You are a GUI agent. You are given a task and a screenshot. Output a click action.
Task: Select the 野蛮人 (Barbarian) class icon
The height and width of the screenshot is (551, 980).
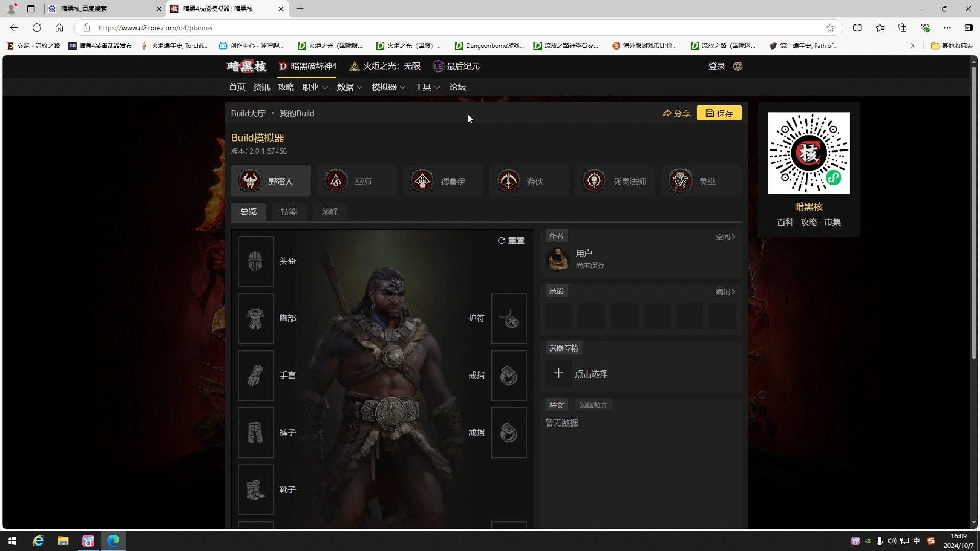(x=250, y=180)
